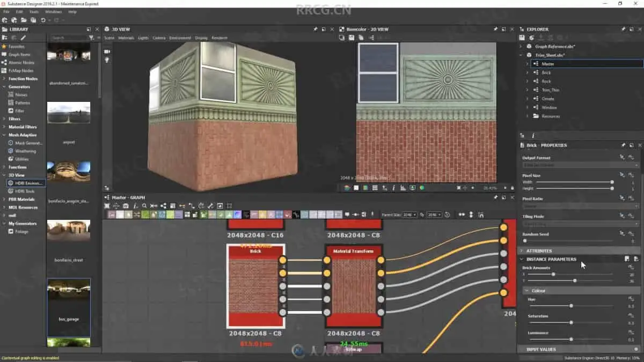Screen dimensions: 644x362
Task: Adjust the Luminance slider
Action: 570,339
